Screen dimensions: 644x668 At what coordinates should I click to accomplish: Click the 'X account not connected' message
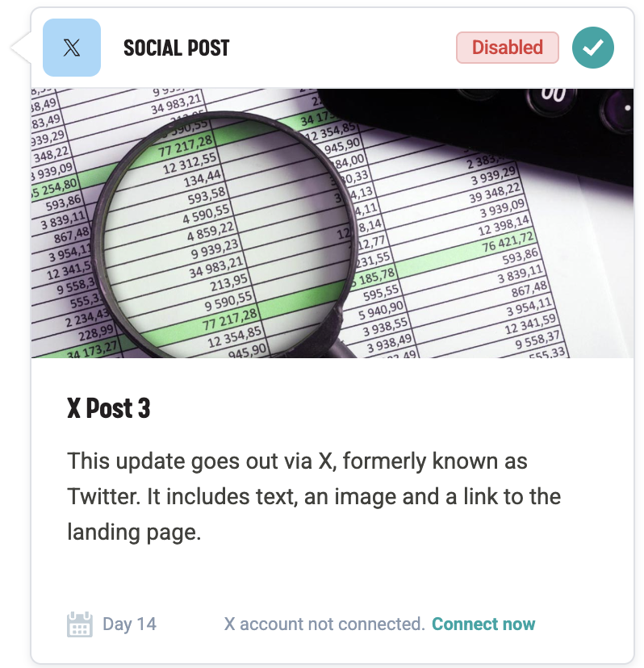[x=324, y=624]
